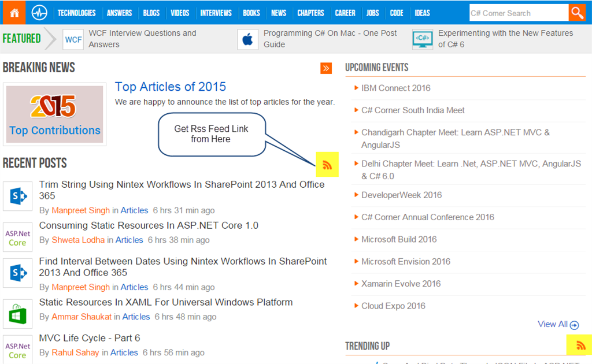This screenshot has width=592, height=364.
Task: Open the Interviews menu
Action: (x=216, y=13)
